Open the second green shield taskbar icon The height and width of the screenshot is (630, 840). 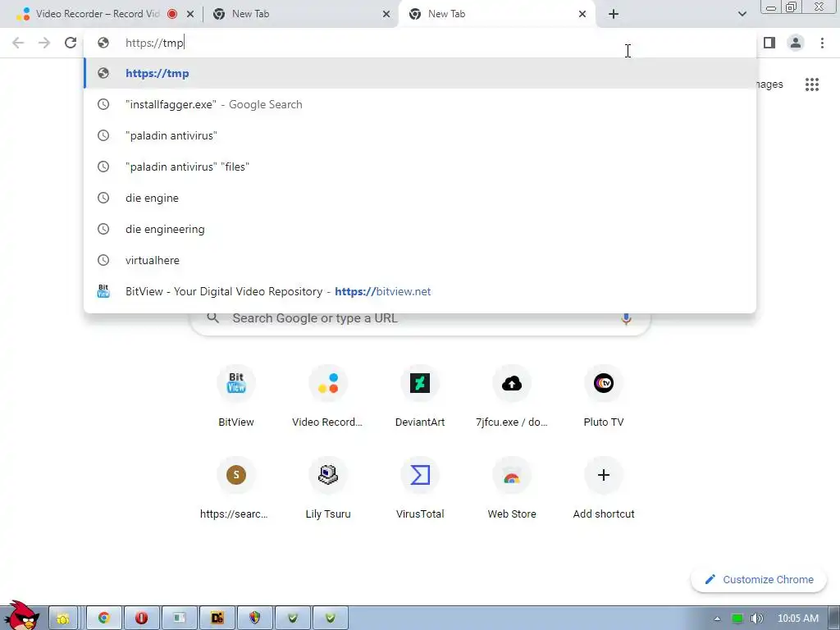tap(331, 619)
